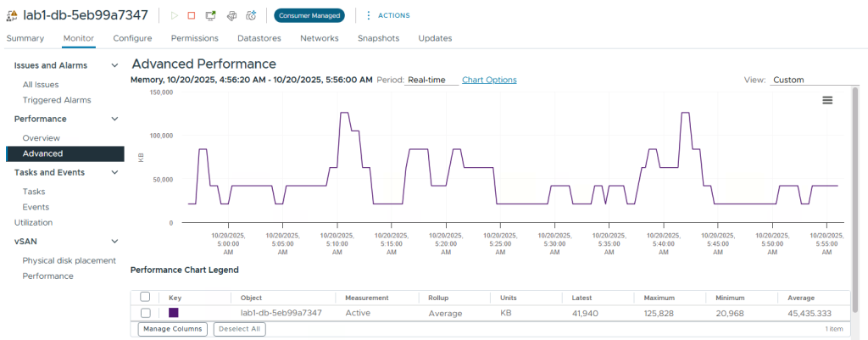The width and height of the screenshot is (868, 340).
Task: Click the Manage Columns button
Action: point(172,329)
